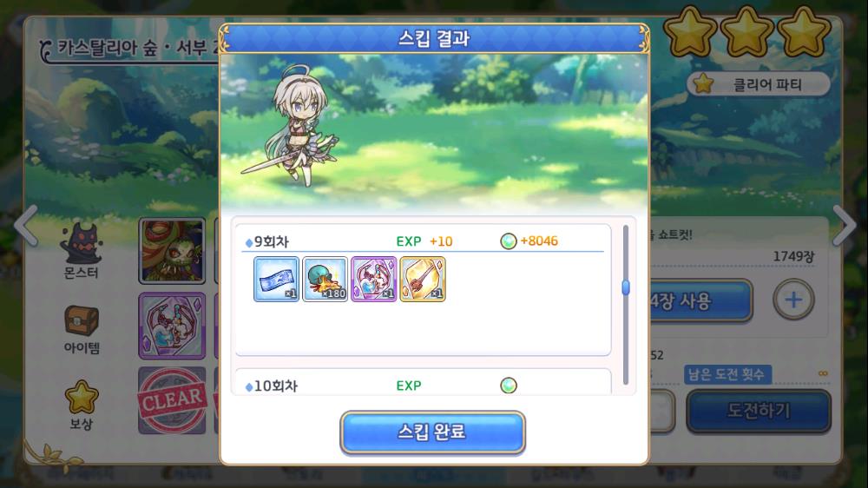The height and width of the screenshot is (488, 868).
Task: Click the skip ticket reward icon
Action: tap(276, 280)
